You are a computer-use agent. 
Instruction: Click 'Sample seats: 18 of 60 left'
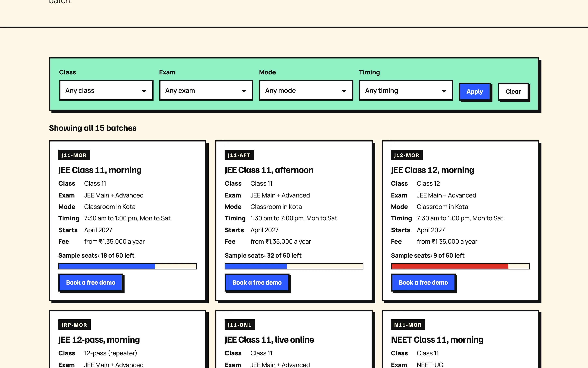click(96, 255)
